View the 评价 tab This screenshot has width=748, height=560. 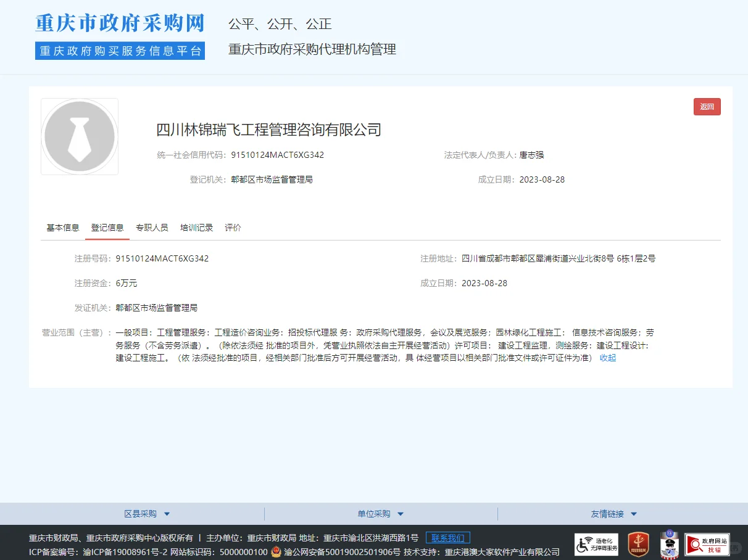(233, 227)
